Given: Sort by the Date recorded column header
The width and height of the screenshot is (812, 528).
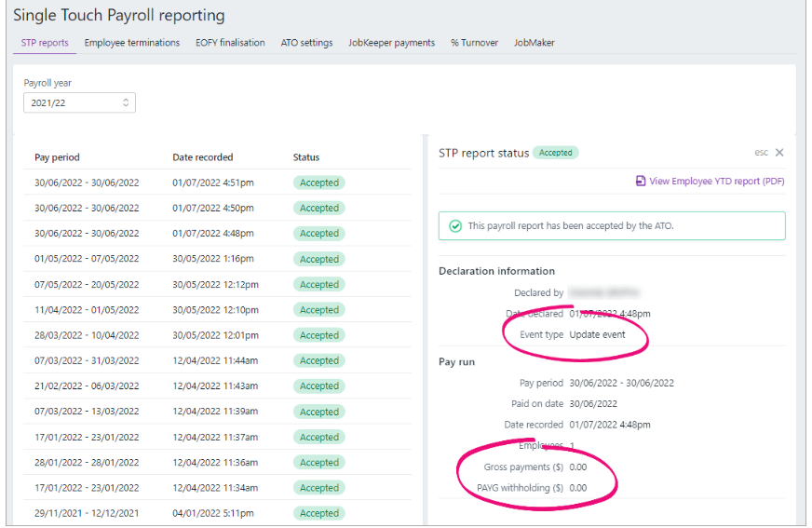Looking at the screenshot, I should coord(202,157).
